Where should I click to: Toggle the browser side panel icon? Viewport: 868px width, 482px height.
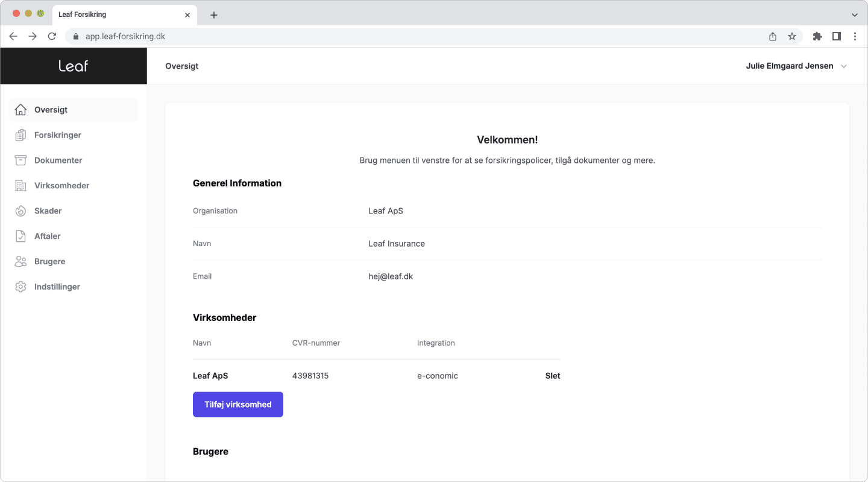coord(837,36)
